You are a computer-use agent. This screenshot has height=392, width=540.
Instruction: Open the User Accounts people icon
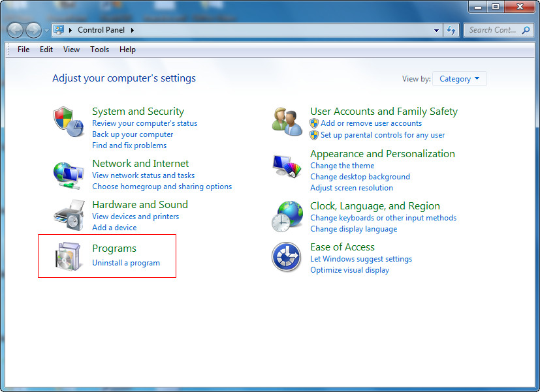click(287, 122)
